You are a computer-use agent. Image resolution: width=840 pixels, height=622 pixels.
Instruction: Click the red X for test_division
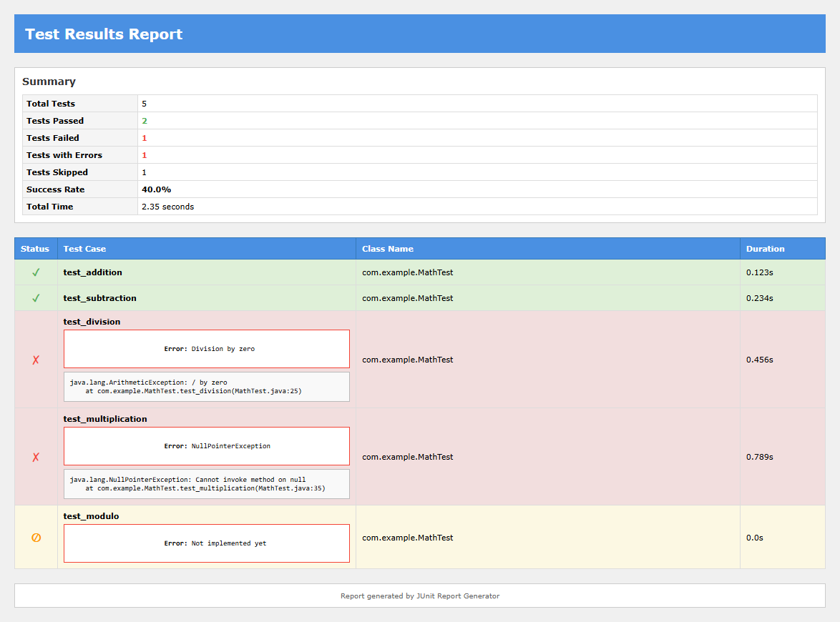coord(36,360)
